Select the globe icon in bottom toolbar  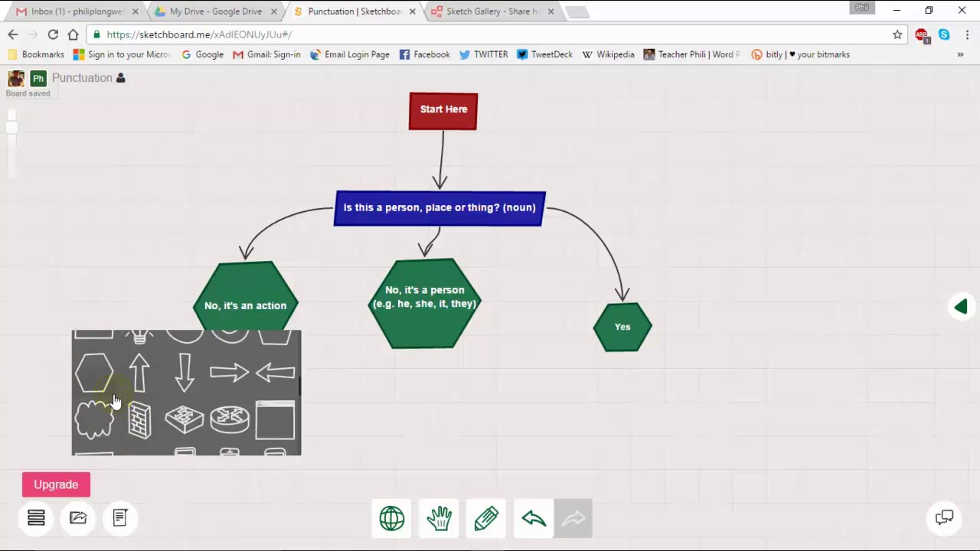pos(392,519)
